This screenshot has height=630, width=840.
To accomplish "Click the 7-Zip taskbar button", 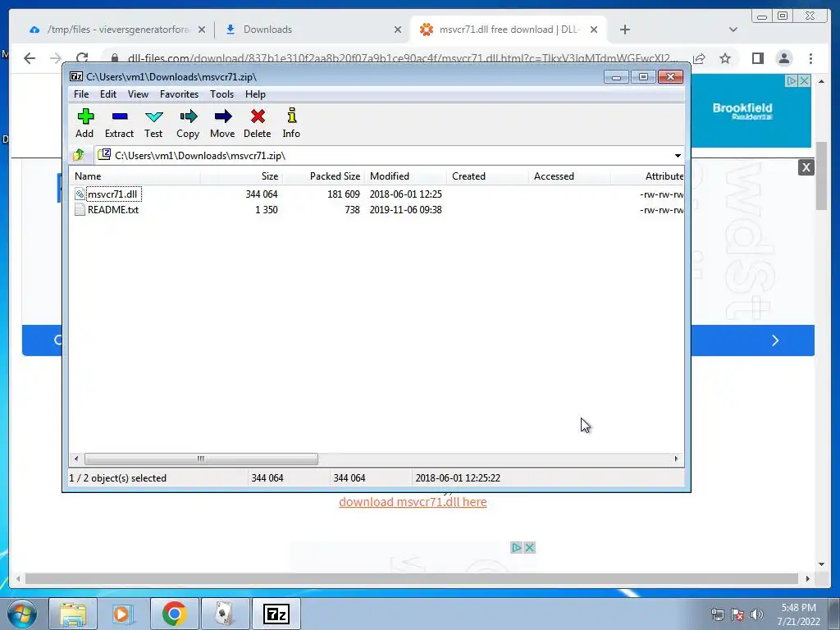I will (276, 614).
